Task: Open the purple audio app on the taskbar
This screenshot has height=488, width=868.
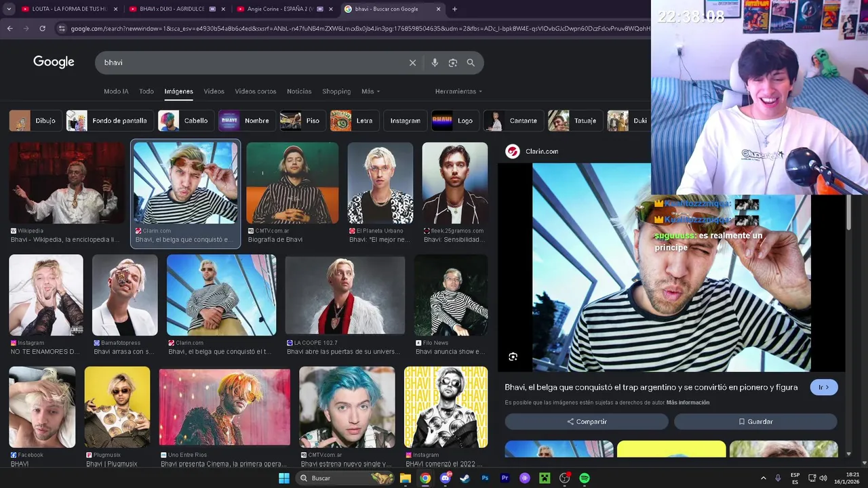Action: point(524,478)
